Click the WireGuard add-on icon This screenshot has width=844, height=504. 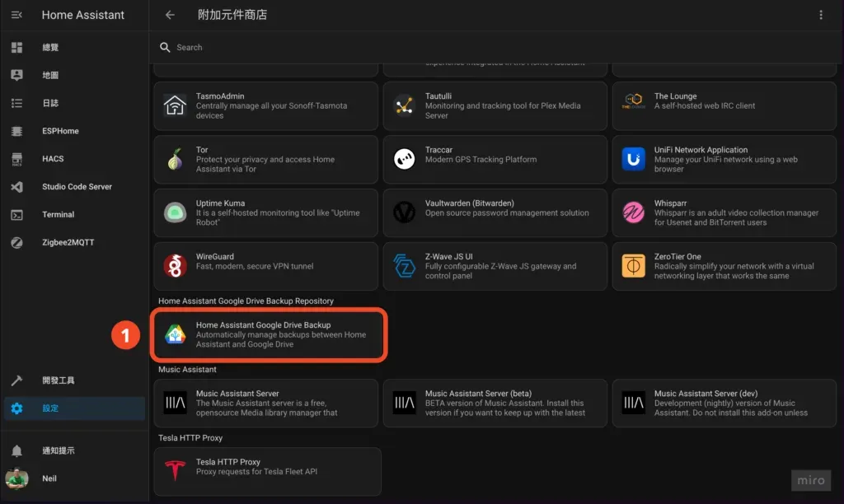coord(175,265)
